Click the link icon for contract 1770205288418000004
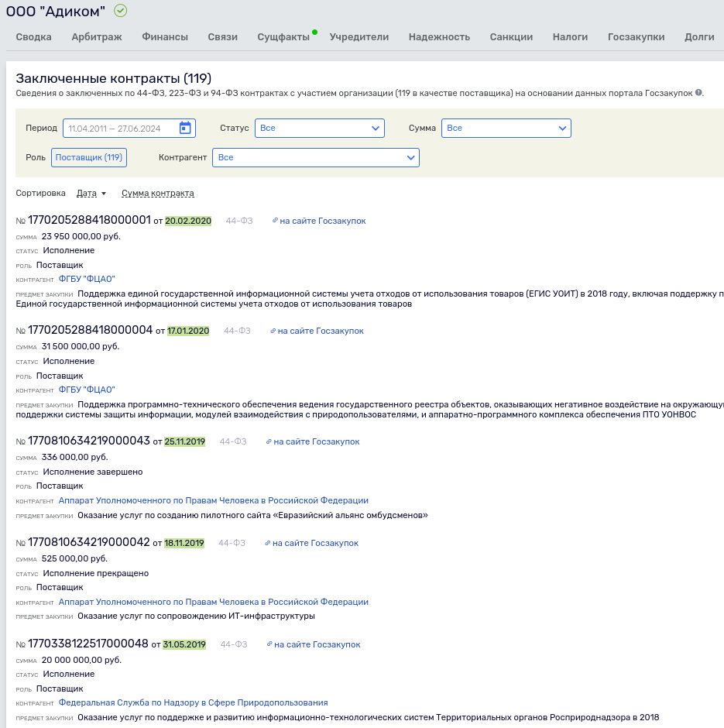The width and height of the screenshot is (724, 728). tap(273, 331)
